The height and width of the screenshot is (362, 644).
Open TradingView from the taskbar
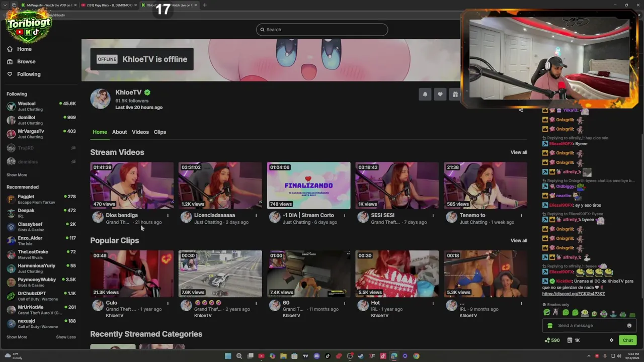(305, 356)
